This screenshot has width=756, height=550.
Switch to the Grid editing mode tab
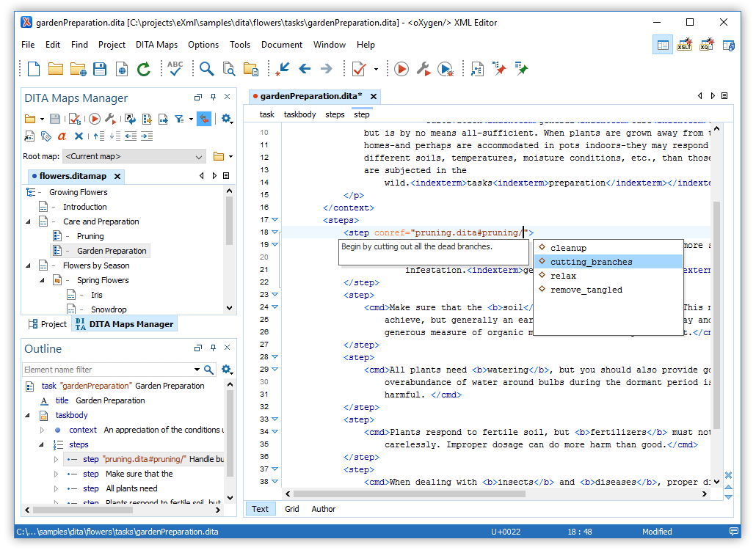[291, 509]
